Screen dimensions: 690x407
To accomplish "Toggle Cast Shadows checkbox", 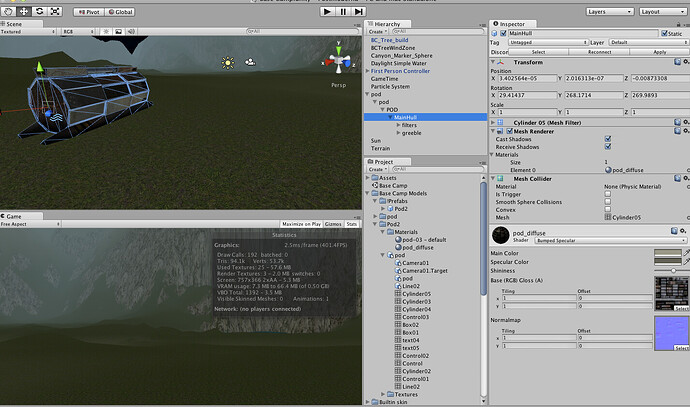I will click(x=608, y=139).
